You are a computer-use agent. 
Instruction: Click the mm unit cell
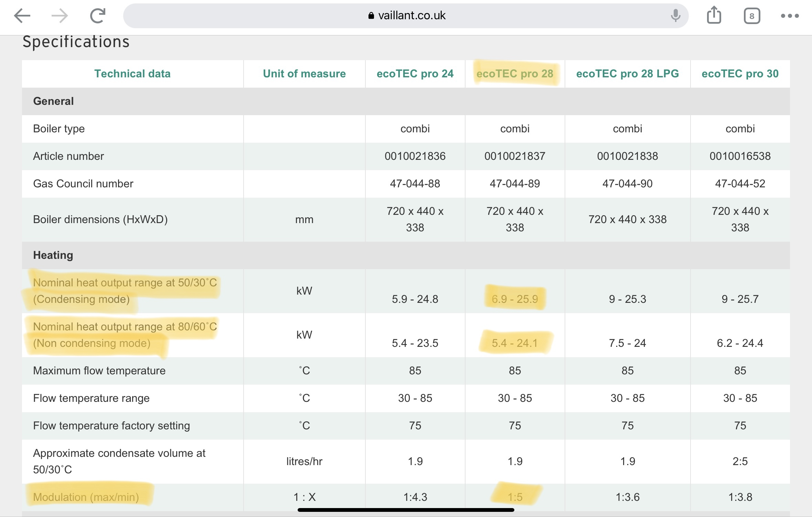coord(304,219)
